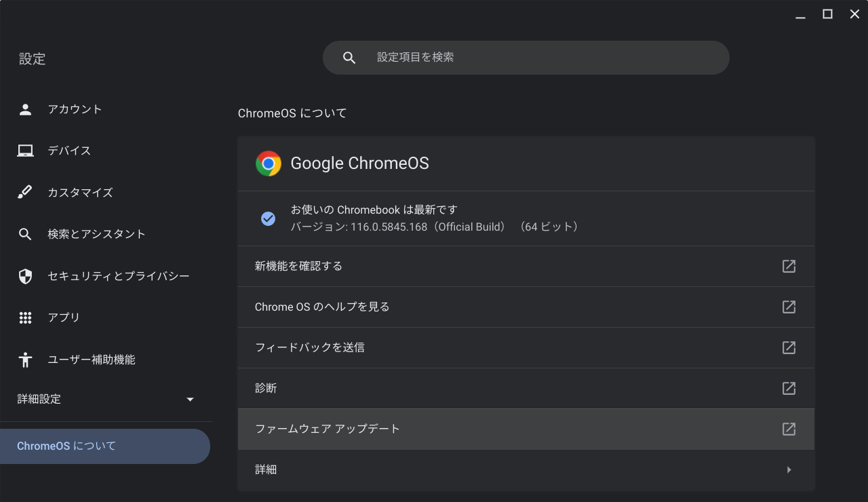Viewport: 868px width, 502px height.
Task: Click the デバイス (Device) laptop icon
Action: pos(25,151)
